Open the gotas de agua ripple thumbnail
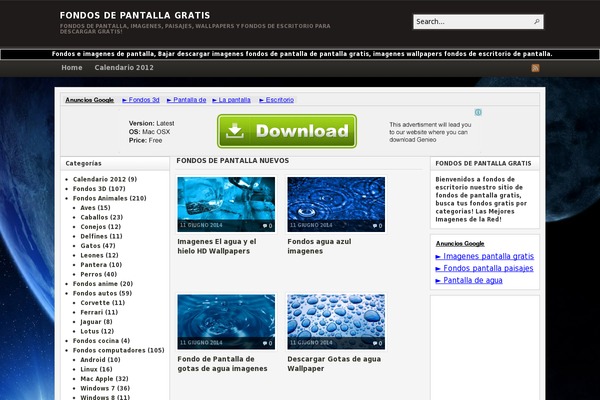600x400 pixels. pos(226,322)
